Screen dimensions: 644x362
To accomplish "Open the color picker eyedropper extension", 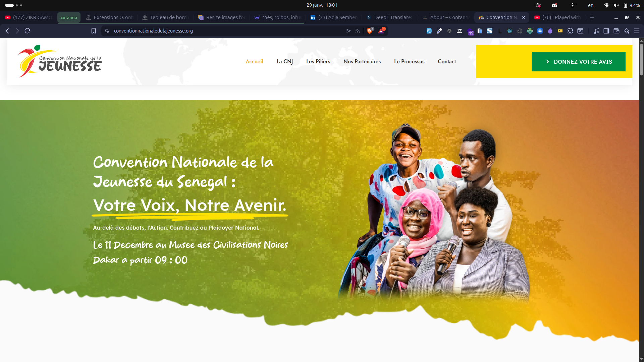I will 439,31.
